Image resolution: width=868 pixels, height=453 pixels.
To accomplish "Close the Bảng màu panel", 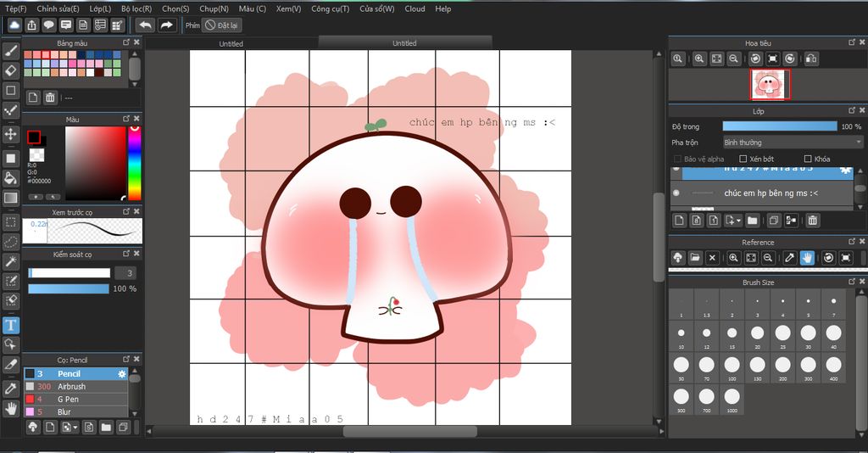I will coord(136,42).
